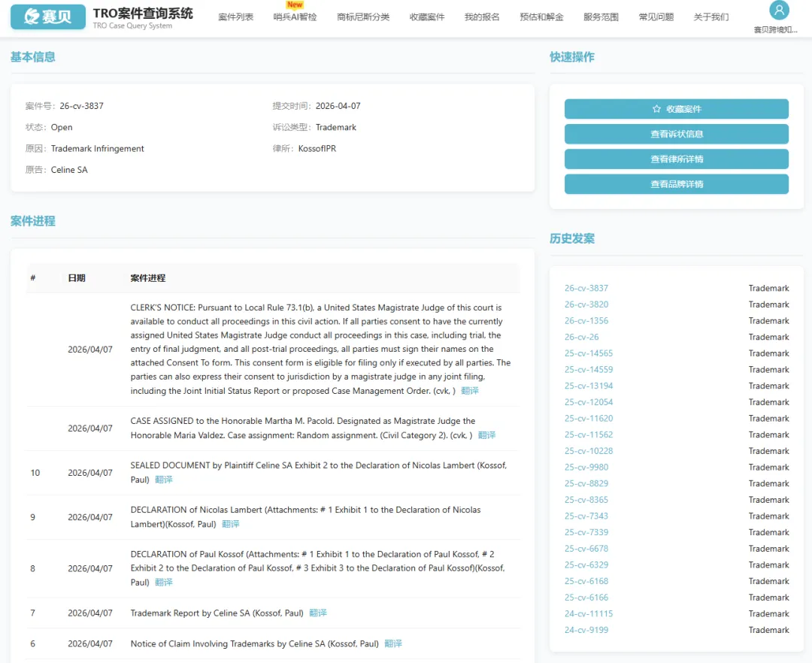This screenshot has width=812, height=663.
Task: Translate the Paul Kossof declaration entry
Action: 164,583
